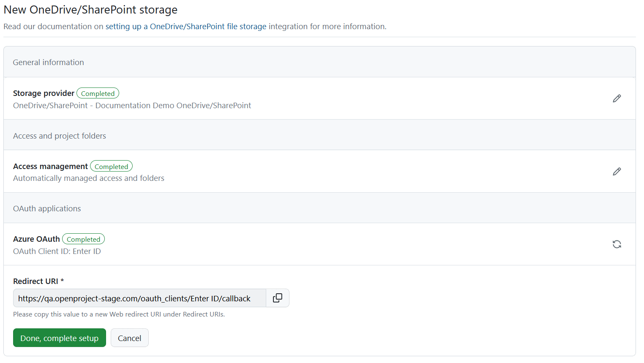Click the pencil icon next to Automatically managed access

(x=617, y=171)
